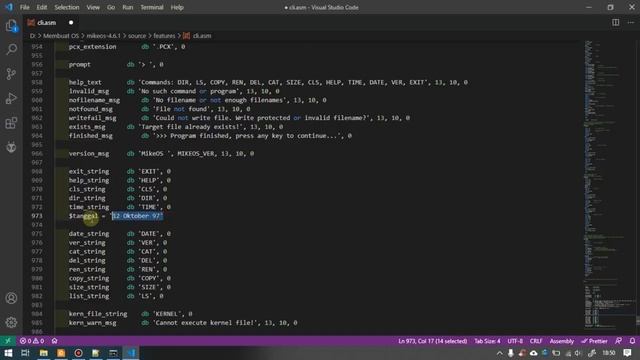Open the Edit menu
This screenshot has width=640, height=360.
click(x=42, y=7)
